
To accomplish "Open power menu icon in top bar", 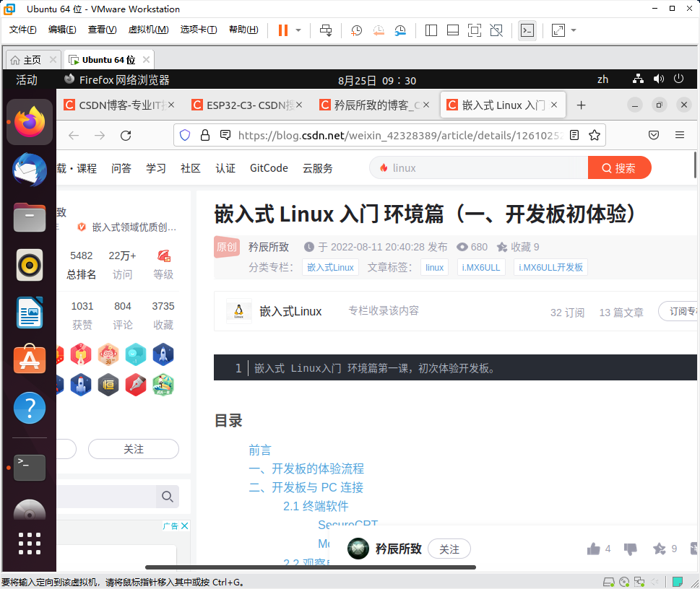I will pos(678,79).
